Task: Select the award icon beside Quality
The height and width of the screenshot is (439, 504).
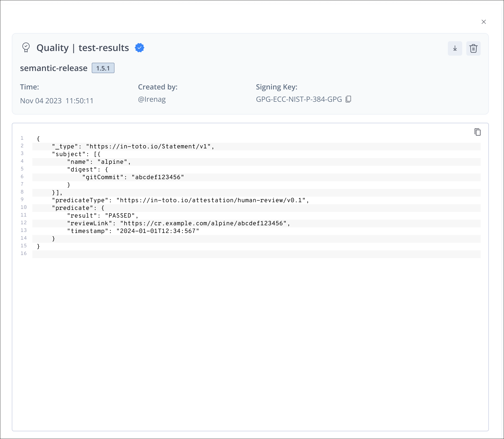Action: coord(26,47)
